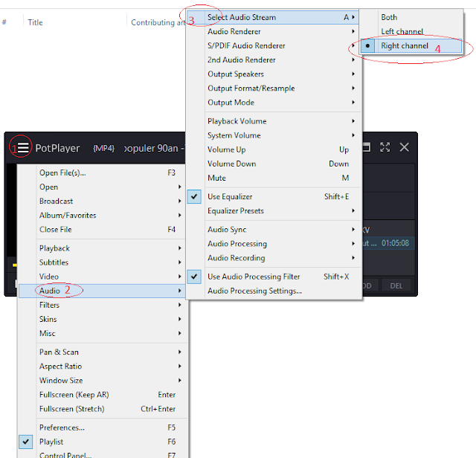
Task: Expand Output Format/Resample options
Action: (273, 88)
